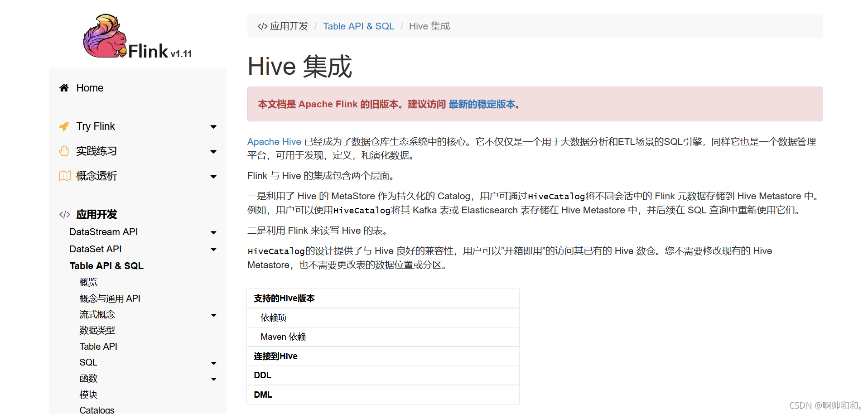Open 概念与通用 API page
This screenshot has height=414, width=868.
[x=110, y=298]
